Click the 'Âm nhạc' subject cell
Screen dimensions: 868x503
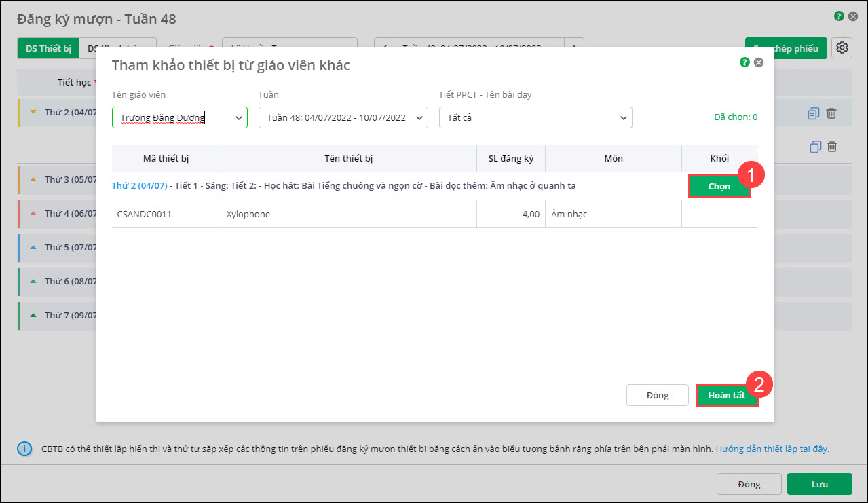pos(614,214)
